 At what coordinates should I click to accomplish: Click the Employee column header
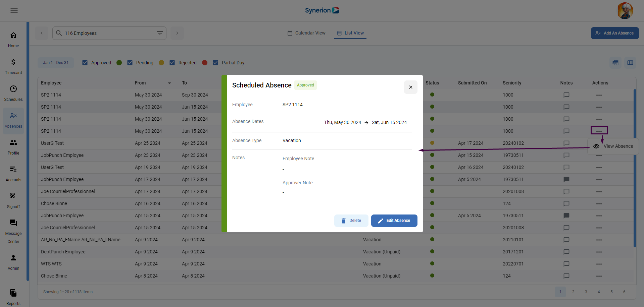(x=51, y=83)
